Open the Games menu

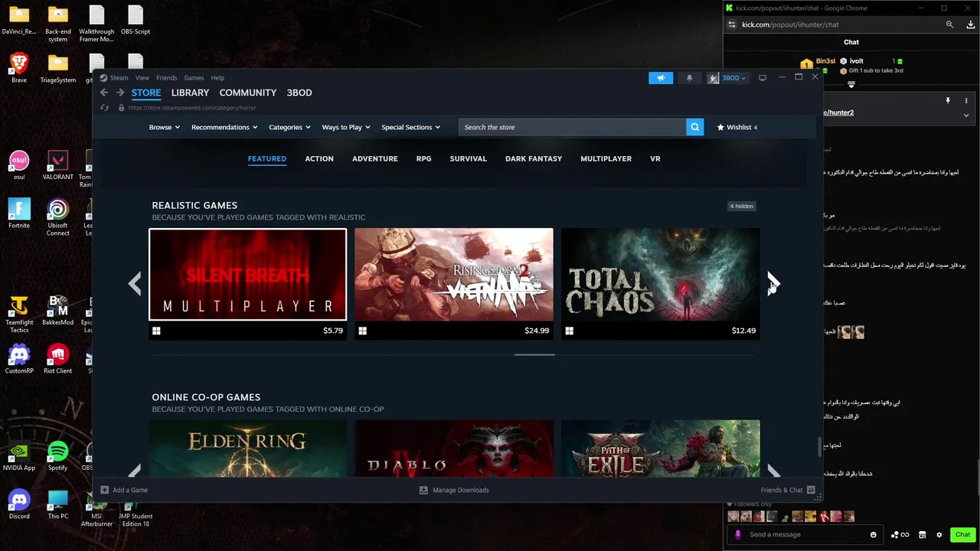point(194,77)
